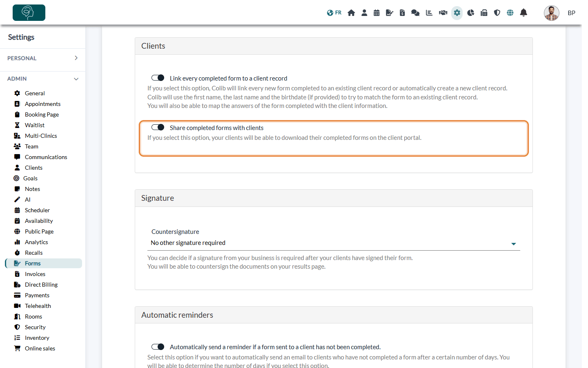The image size is (588, 368).
Task: Open the invoice dollar icon in top bar
Action: click(x=402, y=13)
